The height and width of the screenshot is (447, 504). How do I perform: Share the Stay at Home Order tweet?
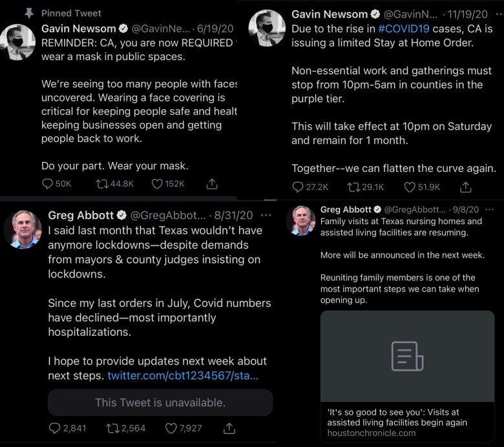pyautogui.click(x=465, y=187)
